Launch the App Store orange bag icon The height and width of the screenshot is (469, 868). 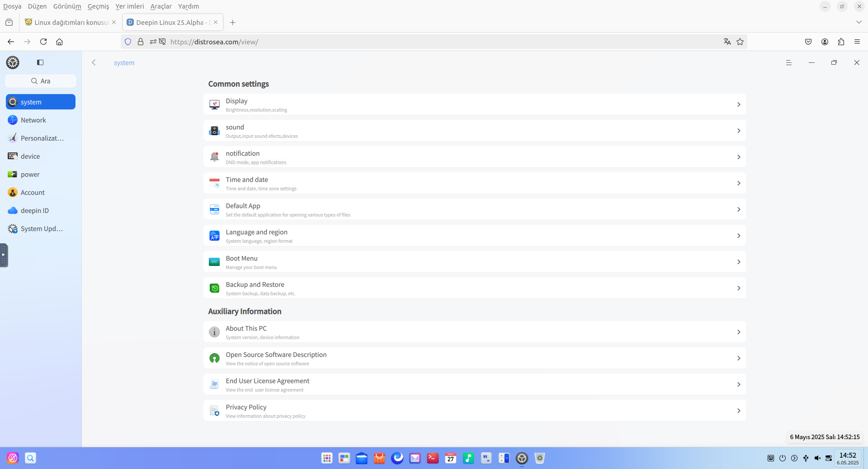click(379, 458)
